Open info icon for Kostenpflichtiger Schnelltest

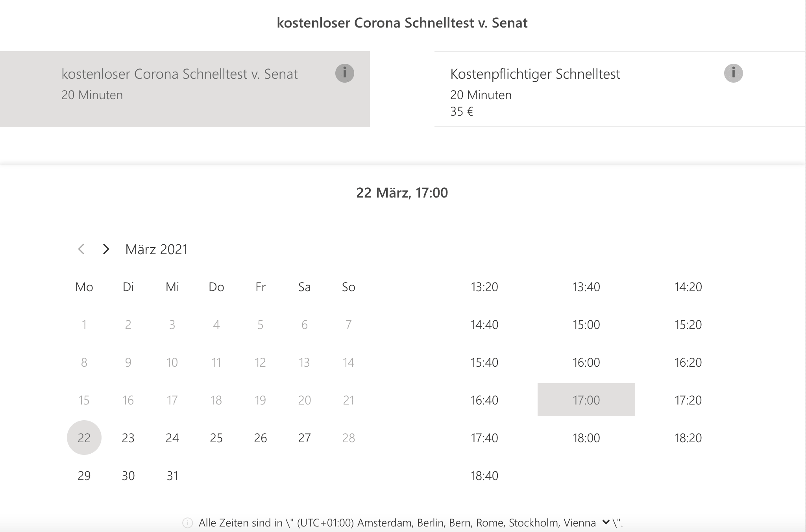(733, 73)
